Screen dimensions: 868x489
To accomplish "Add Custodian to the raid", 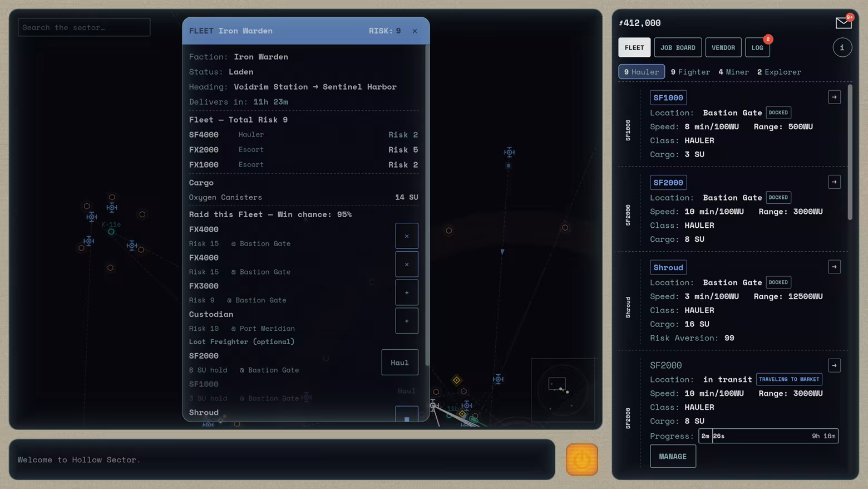I will [x=407, y=321].
